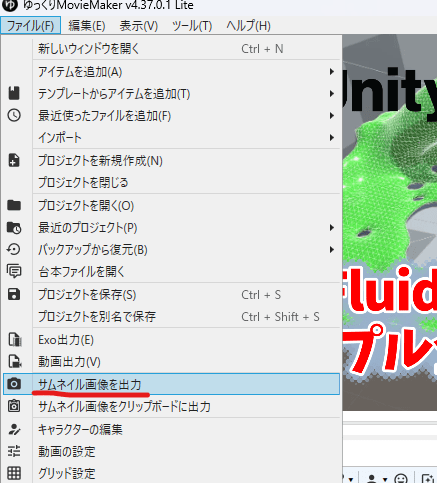
Task: Click the camera icon for thumbnail output
Action: pos(14,384)
